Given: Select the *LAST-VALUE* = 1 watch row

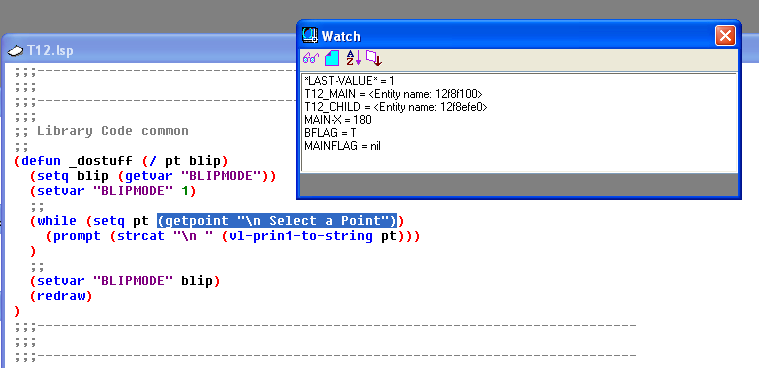Looking at the screenshot, I should click(349, 80).
